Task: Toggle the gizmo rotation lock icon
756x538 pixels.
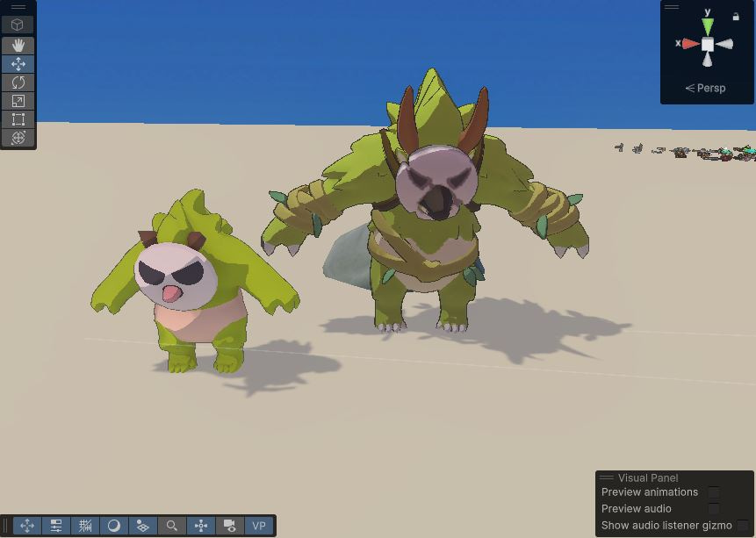Action: [x=736, y=17]
